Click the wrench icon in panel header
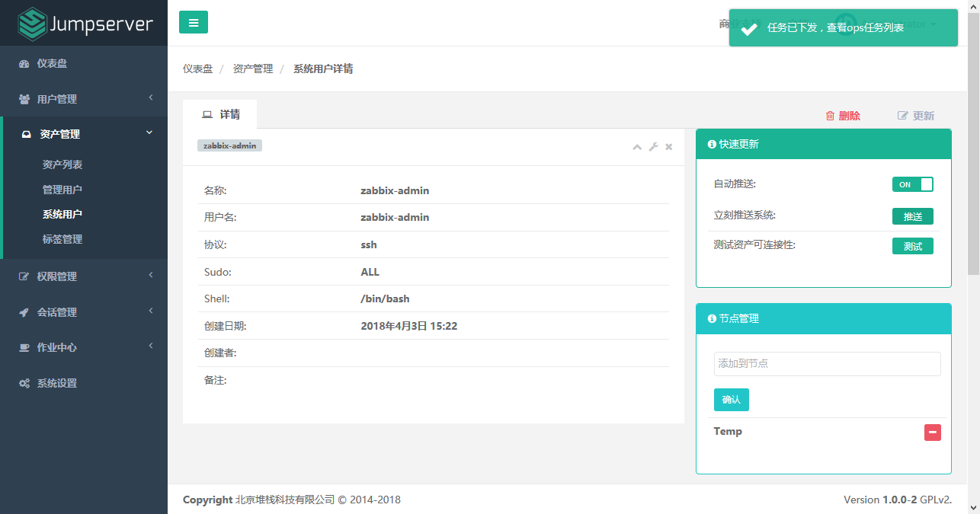This screenshot has width=980, height=514. tap(653, 147)
